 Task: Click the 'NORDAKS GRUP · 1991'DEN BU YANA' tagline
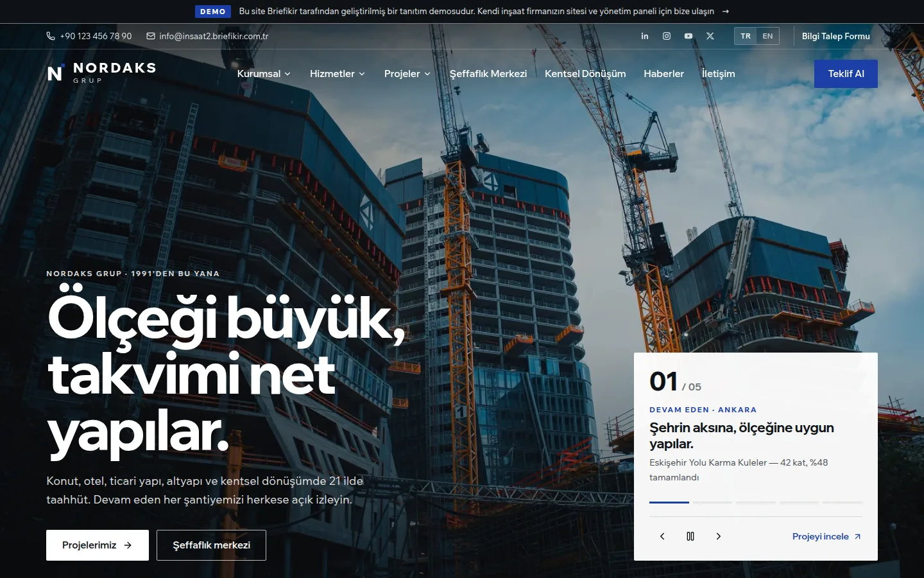[x=133, y=274]
